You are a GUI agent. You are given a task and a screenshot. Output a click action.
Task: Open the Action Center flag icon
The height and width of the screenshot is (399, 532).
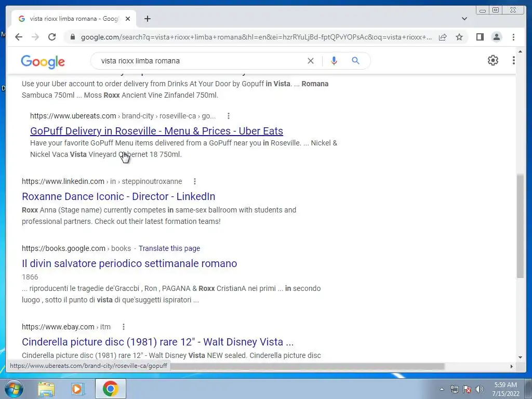pyautogui.click(x=467, y=389)
